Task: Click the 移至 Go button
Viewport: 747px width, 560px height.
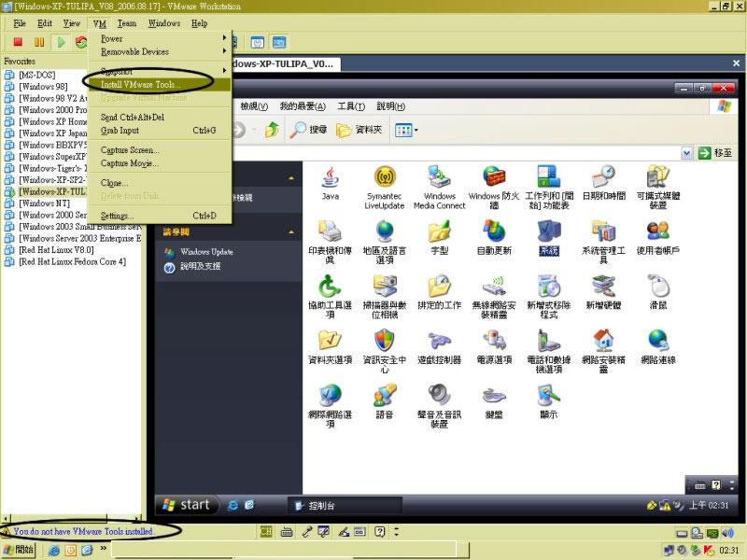Action: pyautogui.click(x=715, y=153)
